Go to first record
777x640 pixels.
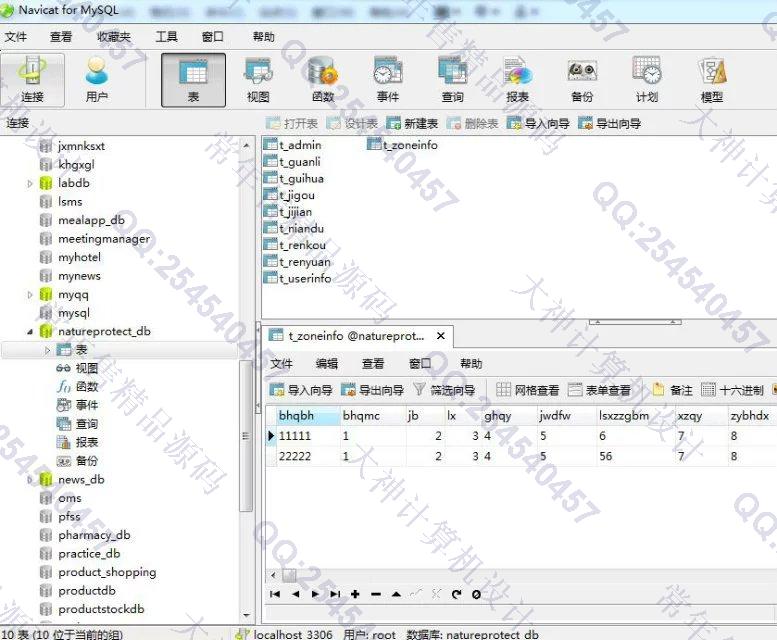275,594
